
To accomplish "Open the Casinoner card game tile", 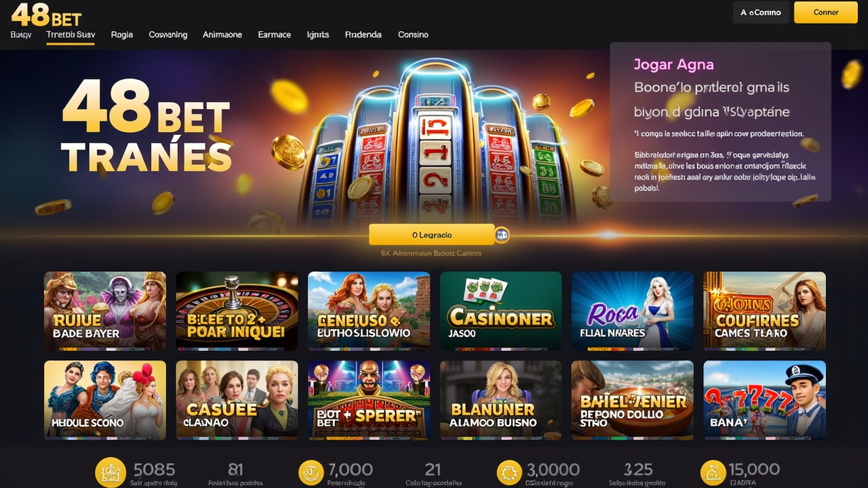I will coord(500,310).
